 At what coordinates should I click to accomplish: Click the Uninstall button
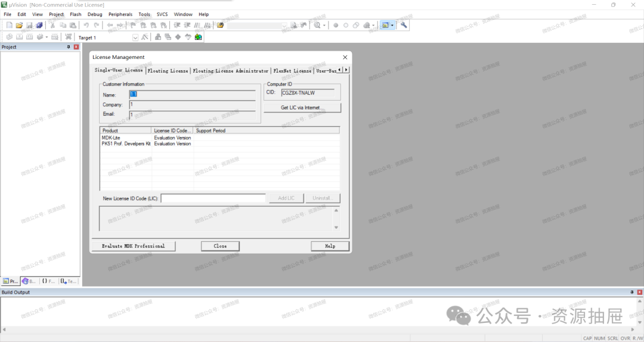coord(323,198)
